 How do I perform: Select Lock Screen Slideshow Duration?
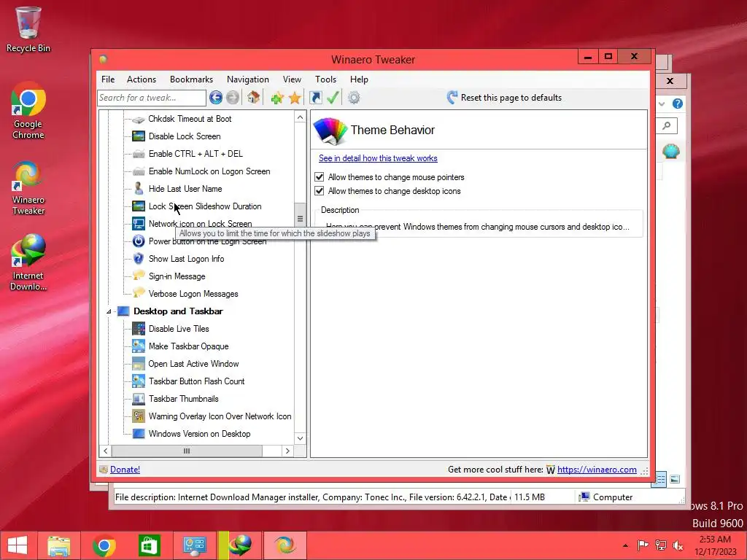205,206
